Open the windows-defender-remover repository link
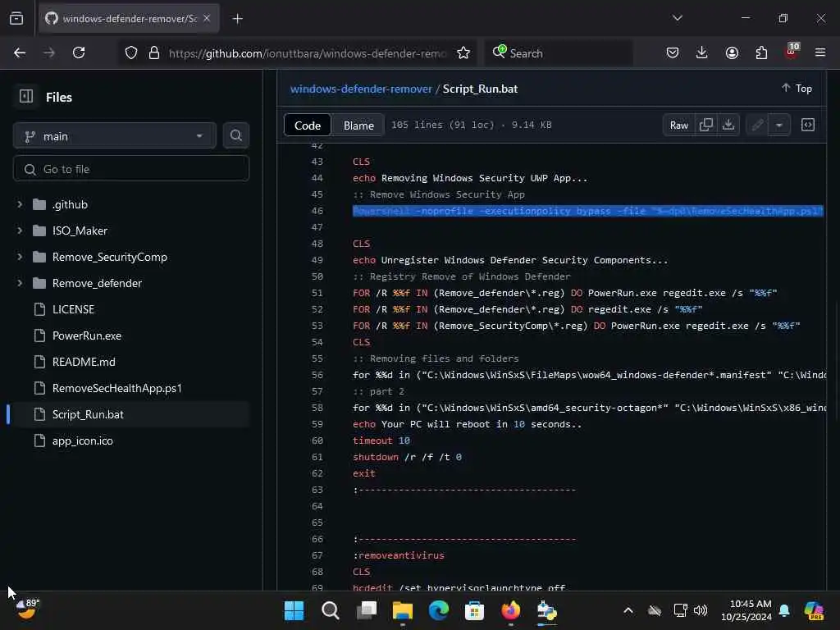 [x=361, y=89]
